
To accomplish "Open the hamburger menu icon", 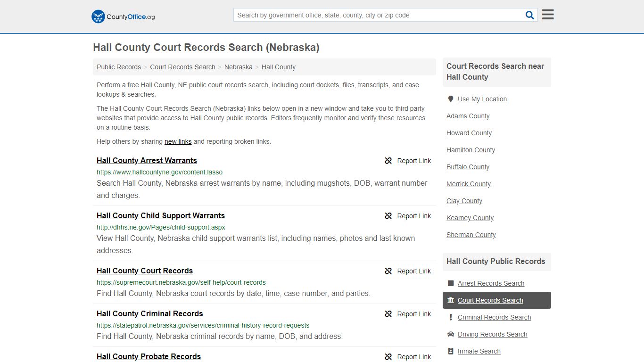I will [548, 15].
